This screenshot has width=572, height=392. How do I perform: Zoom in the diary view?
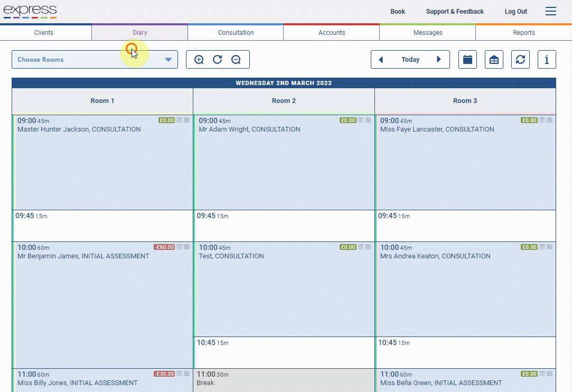199,60
